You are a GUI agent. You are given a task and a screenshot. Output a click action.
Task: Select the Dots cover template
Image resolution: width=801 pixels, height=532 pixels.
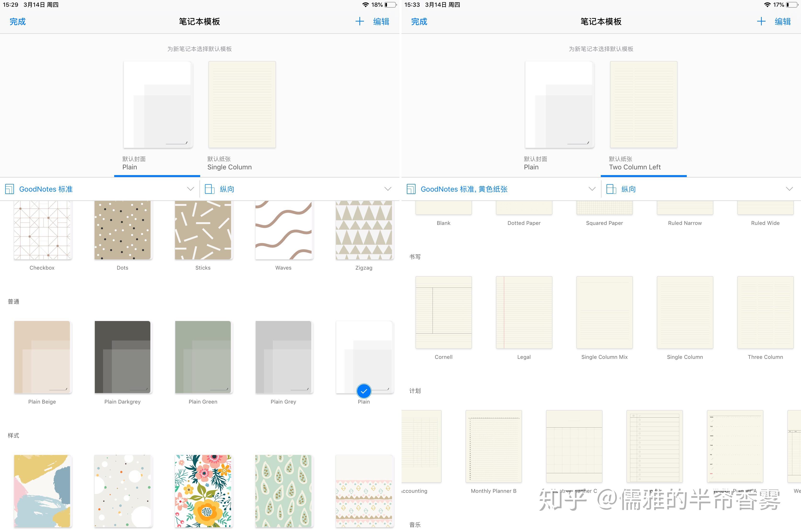(122, 229)
